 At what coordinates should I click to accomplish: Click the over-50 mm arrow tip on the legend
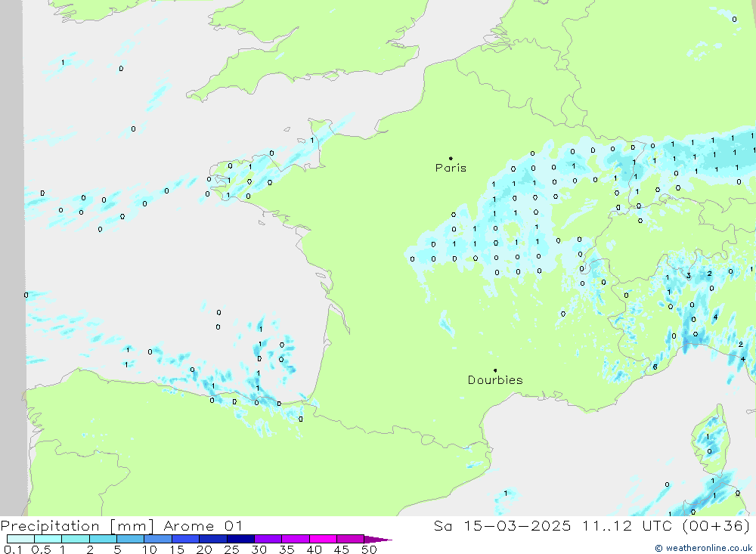(x=379, y=540)
